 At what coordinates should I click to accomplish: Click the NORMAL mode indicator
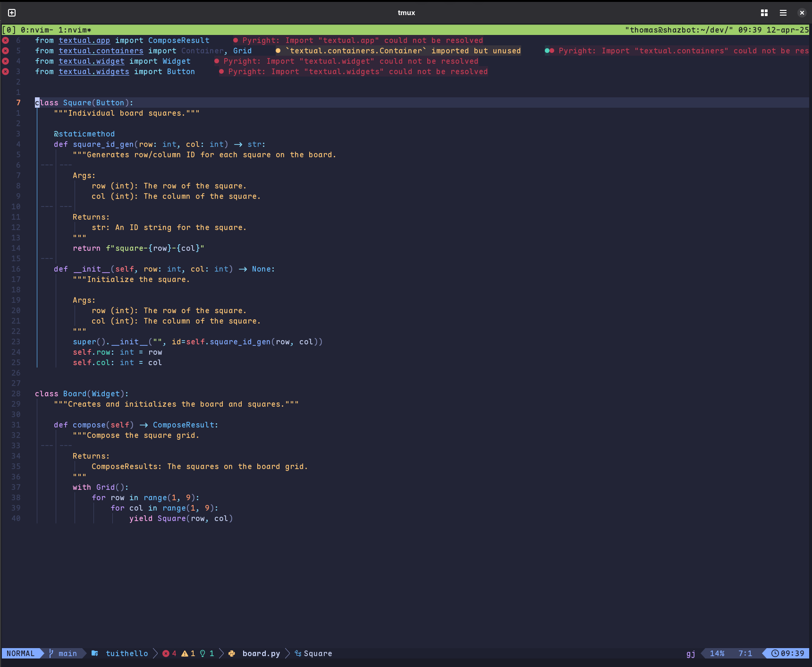click(x=20, y=653)
